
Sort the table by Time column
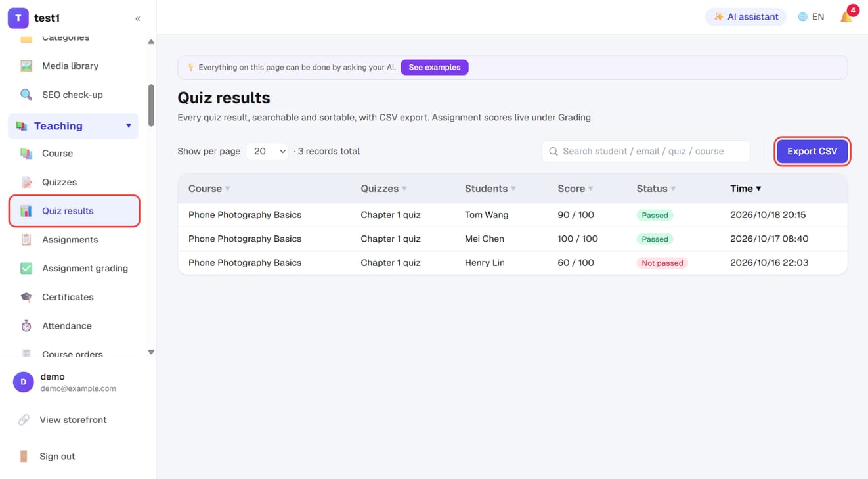coord(746,189)
